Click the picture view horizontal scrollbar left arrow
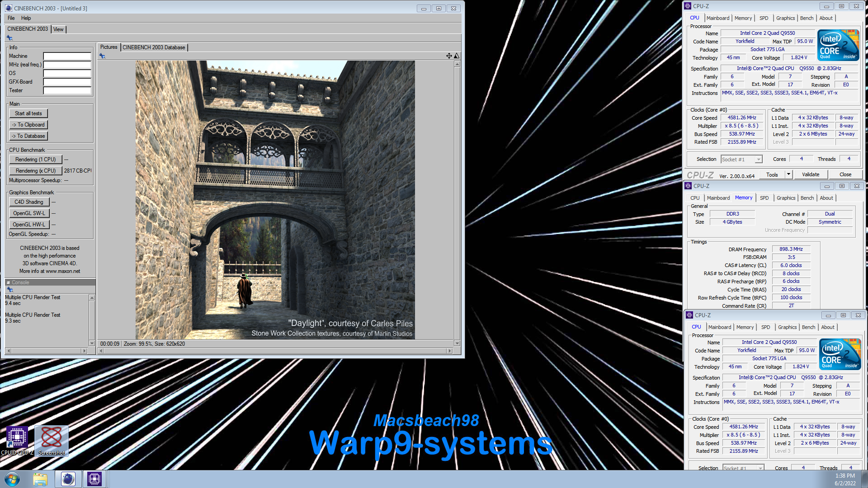868x488 pixels. point(101,351)
